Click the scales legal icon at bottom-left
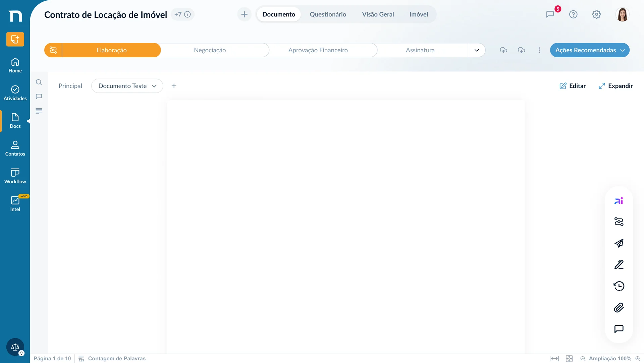Image resolution: width=644 pixels, height=363 pixels. pyautogui.click(x=15, y=347)
